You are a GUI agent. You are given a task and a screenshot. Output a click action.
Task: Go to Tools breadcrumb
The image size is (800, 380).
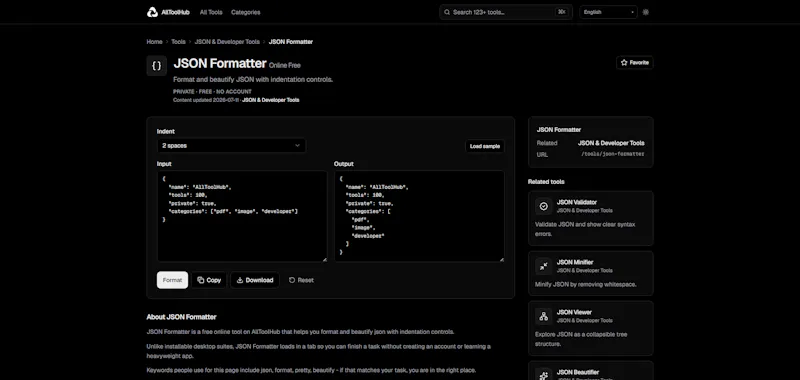(x=178, y=42)
